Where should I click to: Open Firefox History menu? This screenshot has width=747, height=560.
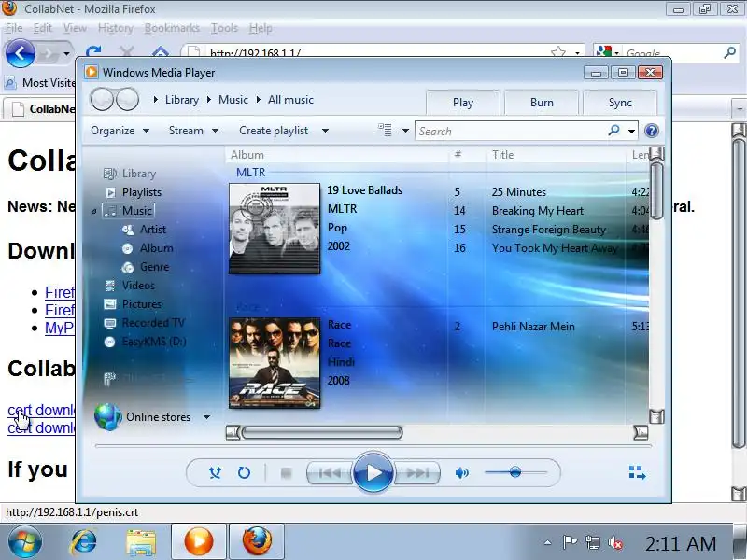pos(115,28)
